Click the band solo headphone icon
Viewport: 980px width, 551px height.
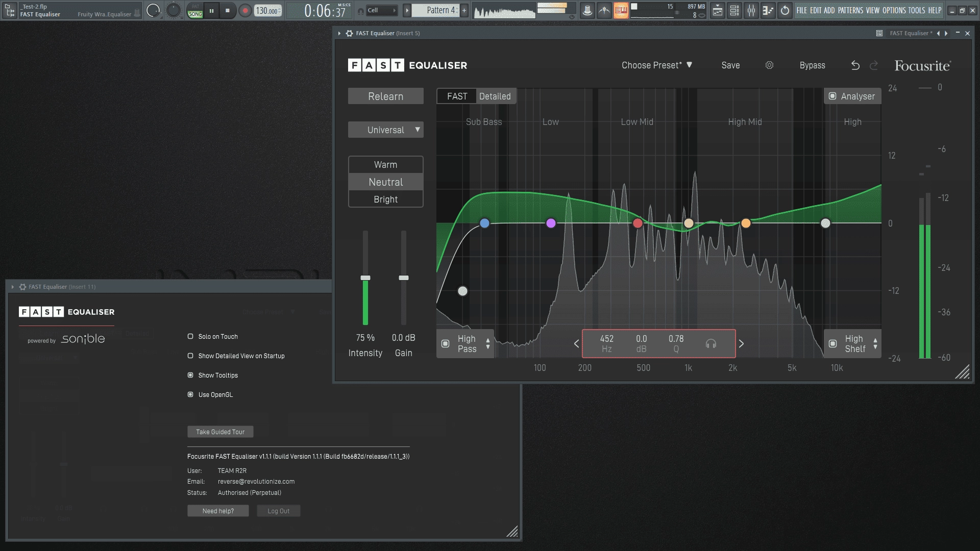coord(710,344)
